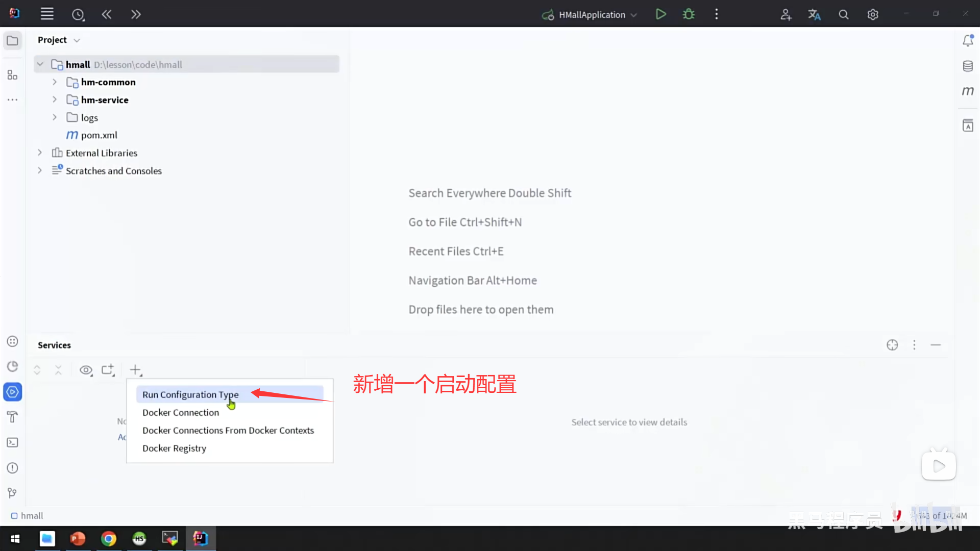Screen dimensions: 980x551
Task: Open the notifications bell on the right edge
Action: (x=968, y=40)
